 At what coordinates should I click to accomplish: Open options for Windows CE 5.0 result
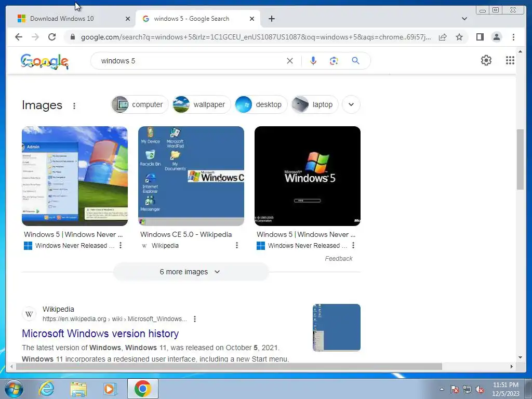tap(237, 245)
